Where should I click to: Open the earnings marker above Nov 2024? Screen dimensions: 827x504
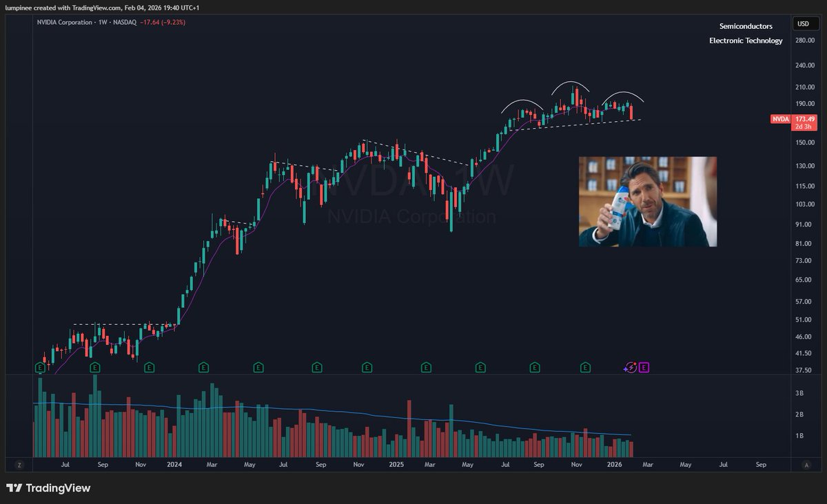coord(367,368)
